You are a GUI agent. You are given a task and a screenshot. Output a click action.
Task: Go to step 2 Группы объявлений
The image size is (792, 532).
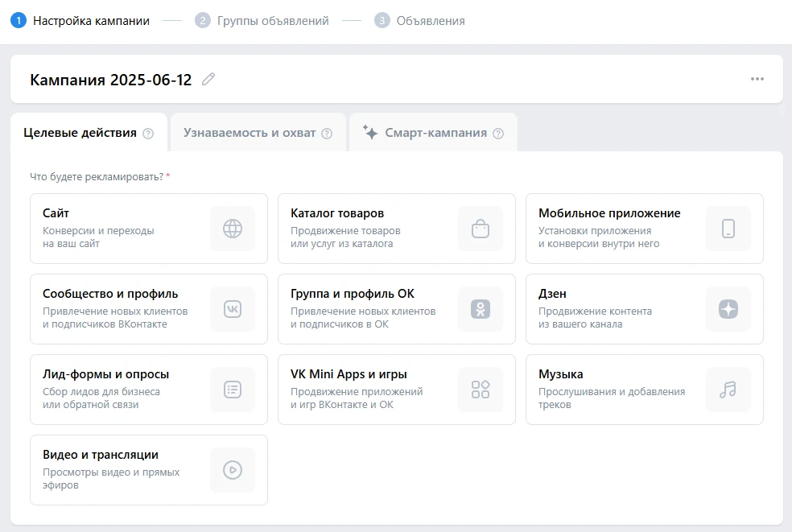272,21
